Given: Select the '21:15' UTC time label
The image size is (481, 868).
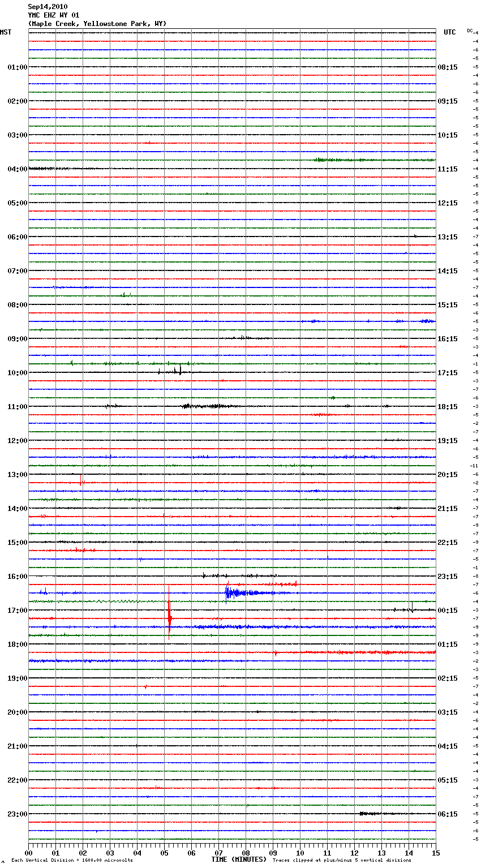Looking at the screenshot, I should coord(448,509).
